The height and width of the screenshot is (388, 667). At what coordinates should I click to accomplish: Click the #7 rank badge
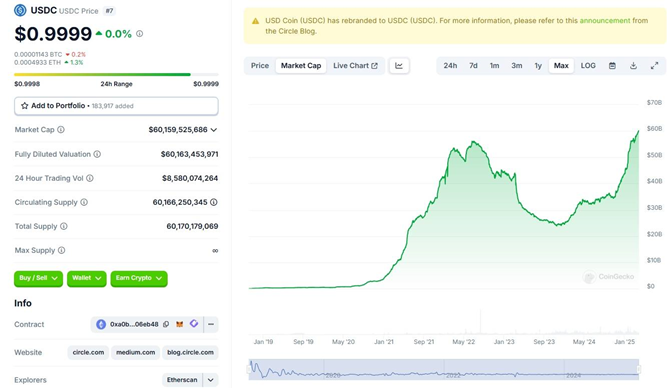[109, 11]
